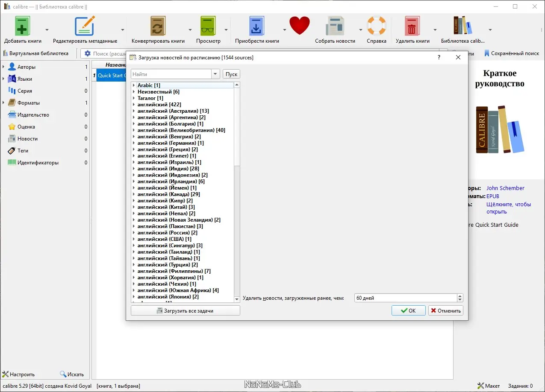Image resolution: width=545 pixels, height=392 pixels.
Task: Click the Preferences (Настроить) wrench button
Action: [18, 374]
